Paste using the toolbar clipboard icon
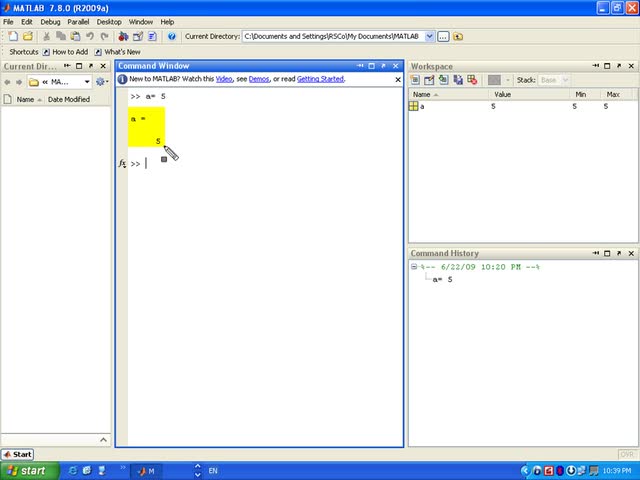 [75, 36]
